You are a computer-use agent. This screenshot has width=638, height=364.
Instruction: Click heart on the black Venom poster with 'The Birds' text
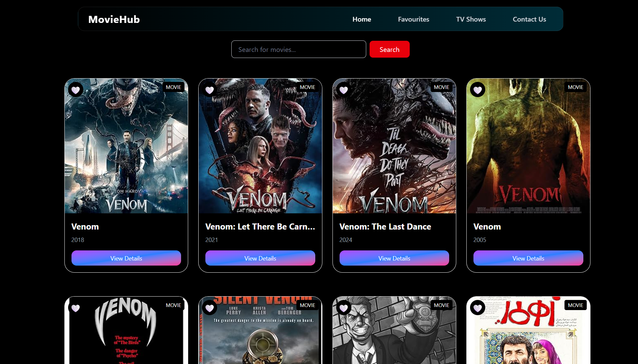tap(76, 308)
